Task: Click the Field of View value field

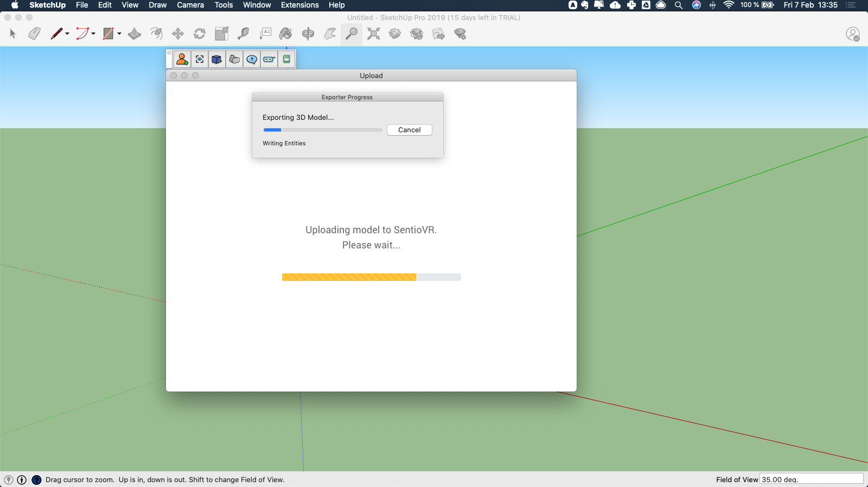Action: pyautogui.click(x=811, y=479)
